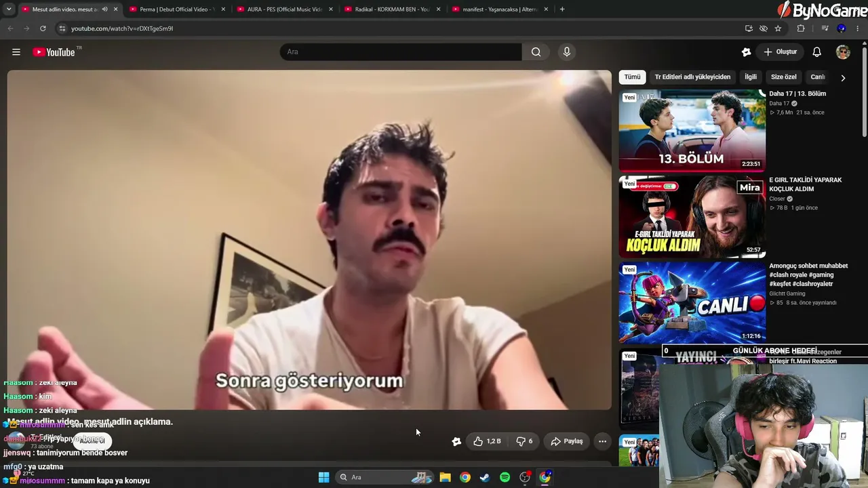Screen dimensions: 868x488
Task: Open OBS Studio from the taskbar
Action: point(525,477)
